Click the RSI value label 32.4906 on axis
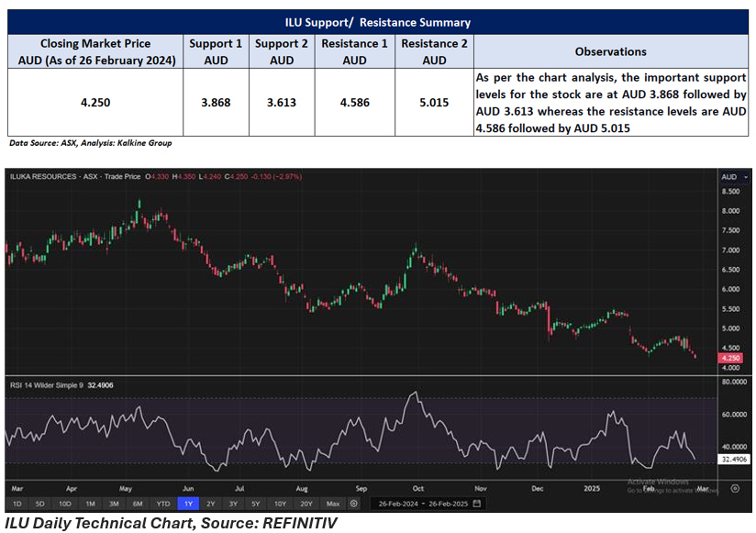Viewport: 756px width, 533px height. click(x=734, y=460)
